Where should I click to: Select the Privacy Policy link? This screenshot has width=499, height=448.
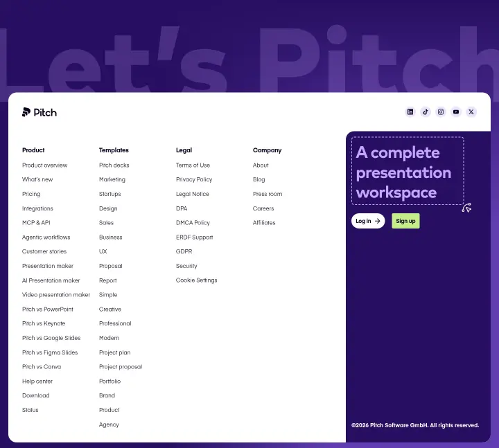(x=194, y=179)
